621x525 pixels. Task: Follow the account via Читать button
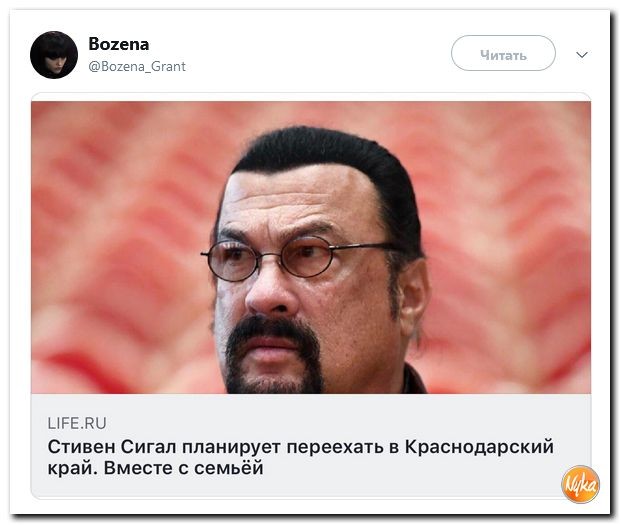(503, 53)
